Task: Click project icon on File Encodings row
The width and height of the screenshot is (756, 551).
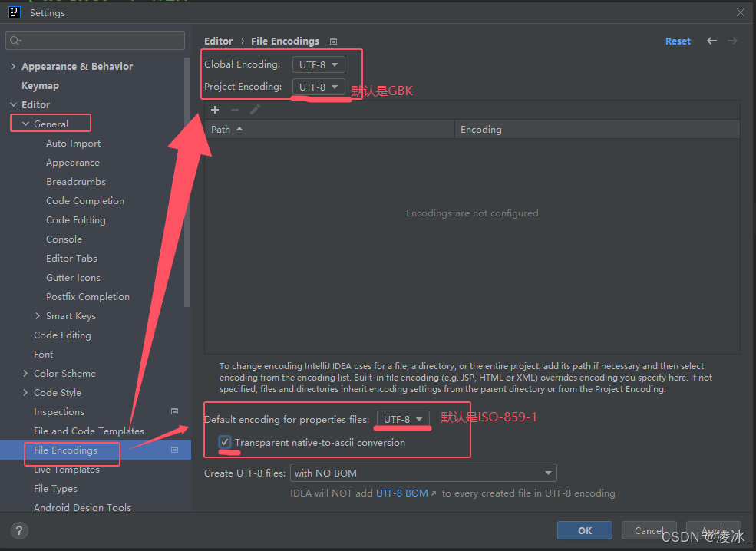Action: pos(174,450)
